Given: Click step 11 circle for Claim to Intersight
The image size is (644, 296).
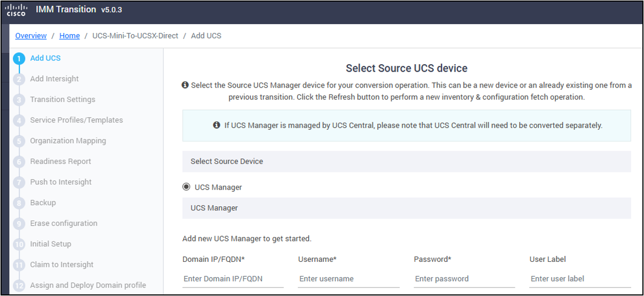Looking at the screenshot, I should (19, 266).
